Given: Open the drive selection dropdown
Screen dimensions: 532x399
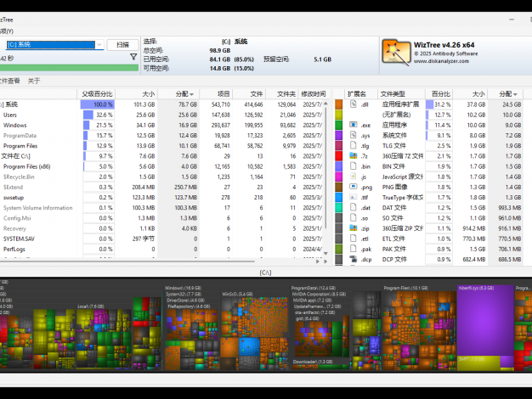Looking at the screenshot, I should [99, 44].
